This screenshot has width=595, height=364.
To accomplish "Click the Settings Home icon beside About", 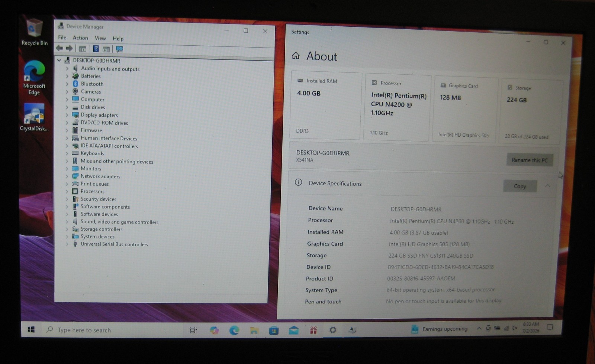I will (x=296, y=56).
